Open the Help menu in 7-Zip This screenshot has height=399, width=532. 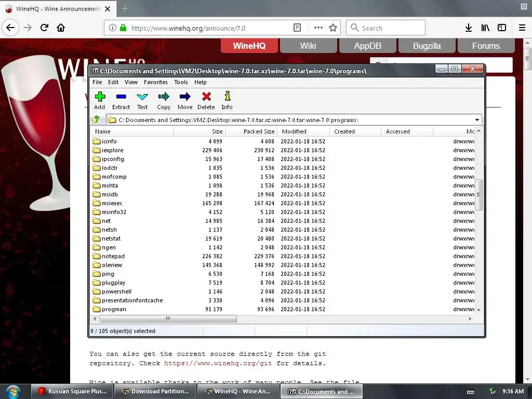click(x=200, y=82)
